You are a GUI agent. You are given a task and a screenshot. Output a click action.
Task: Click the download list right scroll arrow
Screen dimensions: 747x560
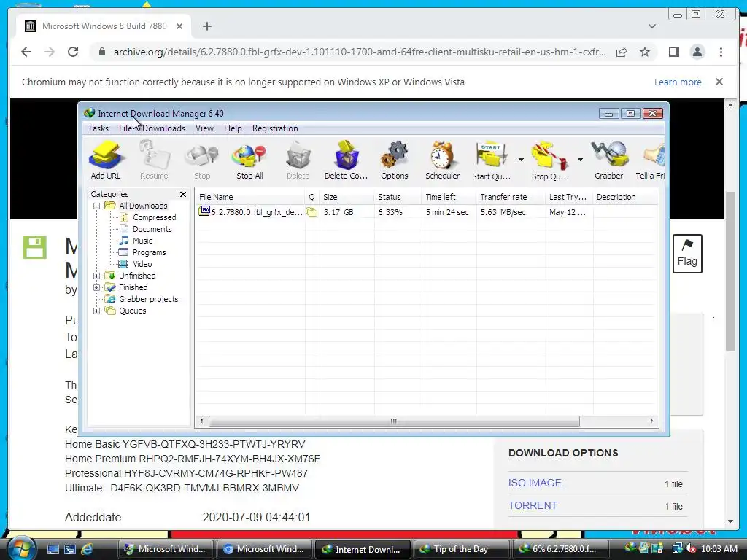651,421
